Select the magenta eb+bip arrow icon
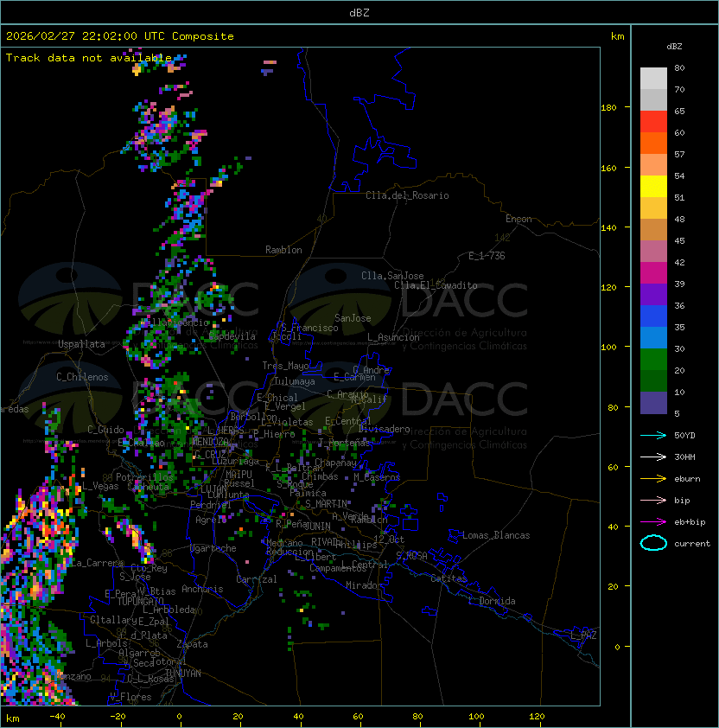Viewport: 719px width, 728px height. (x=653, y=521)
